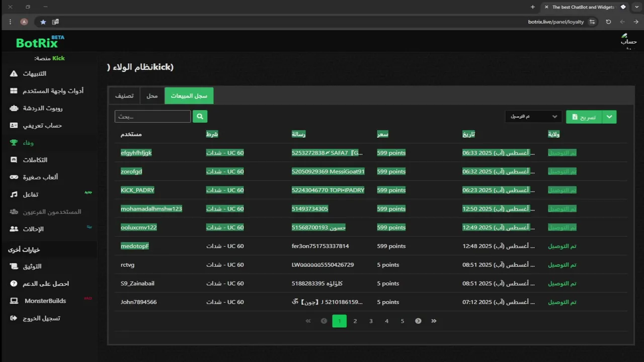Screen dimensions: 644x362
Task: Open browser three-dot menu
Action: pos(10,22)
